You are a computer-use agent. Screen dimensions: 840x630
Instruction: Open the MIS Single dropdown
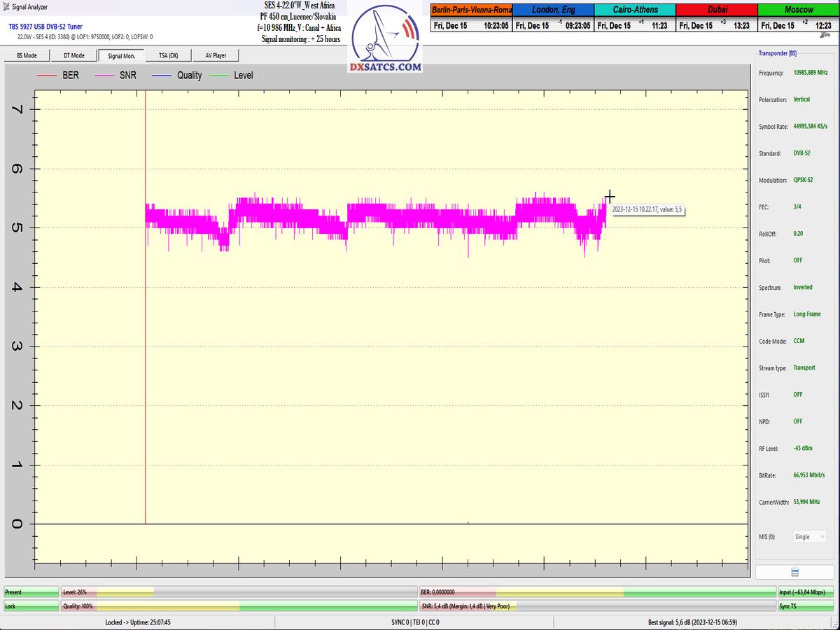pos(810,537)
